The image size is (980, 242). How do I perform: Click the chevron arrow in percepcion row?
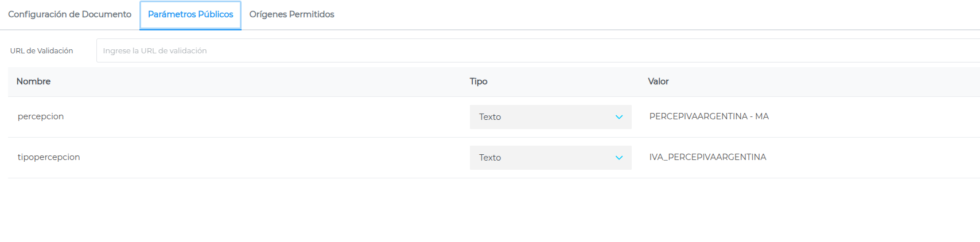pyautogui.click(x=619, y=117)
